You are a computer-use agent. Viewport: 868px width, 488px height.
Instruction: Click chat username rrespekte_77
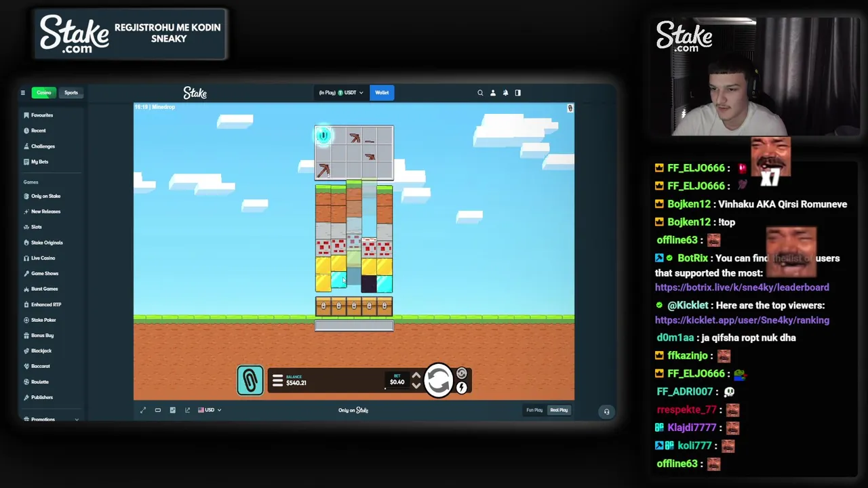[x=687, y=410]
